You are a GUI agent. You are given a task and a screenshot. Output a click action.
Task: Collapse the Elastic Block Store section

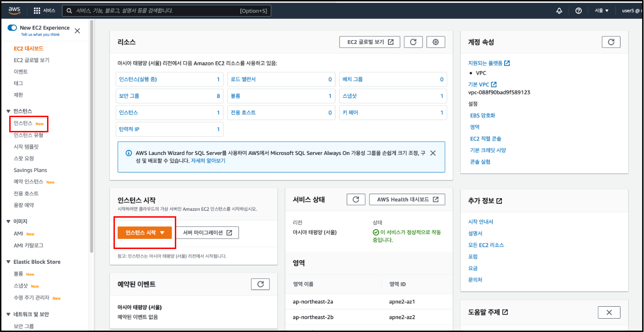point(9,262)
